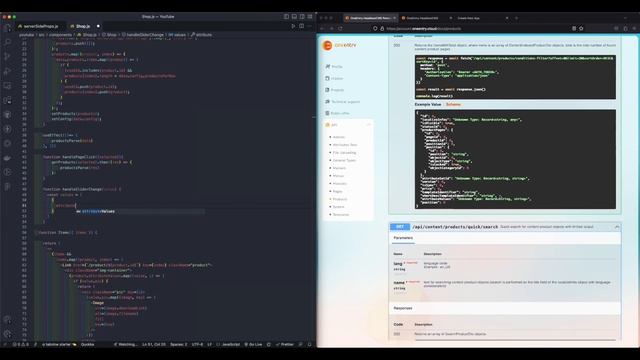Open the Remote Explorer icon in activity bar
The height and width of the screenshot is (360, 640).
click(x=7, y=86)
